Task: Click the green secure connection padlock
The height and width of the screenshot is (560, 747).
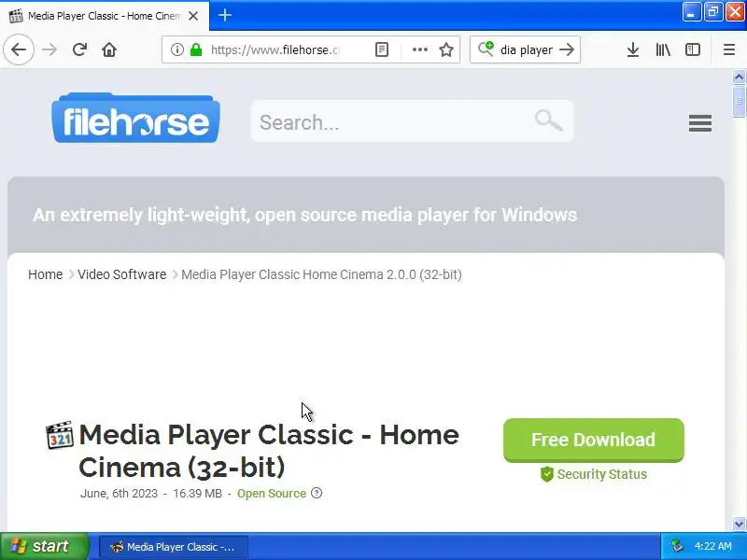Action: [196, 49]
